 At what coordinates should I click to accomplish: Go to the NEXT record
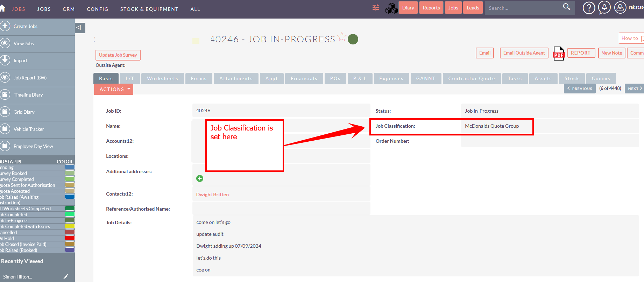tap(635, 89)
